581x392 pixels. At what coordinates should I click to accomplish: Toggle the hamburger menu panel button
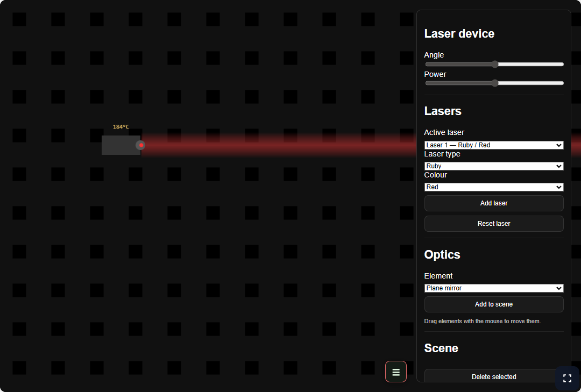(x=396, y=372)
